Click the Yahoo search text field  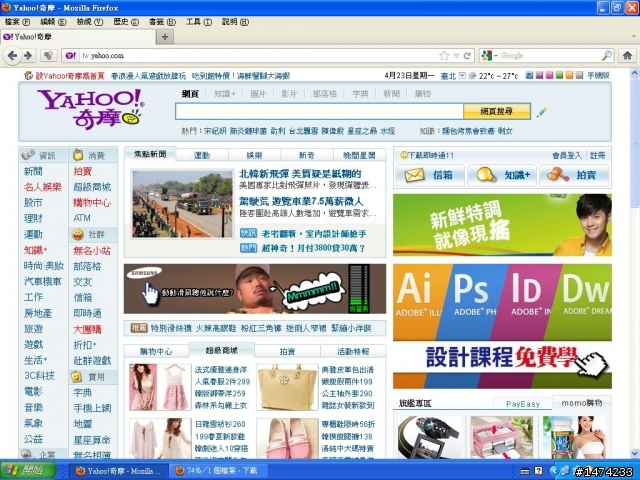pos(319,111)
